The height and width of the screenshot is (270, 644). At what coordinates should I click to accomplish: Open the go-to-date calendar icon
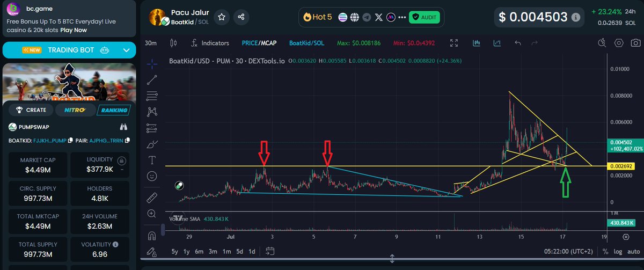click(270, 251)
